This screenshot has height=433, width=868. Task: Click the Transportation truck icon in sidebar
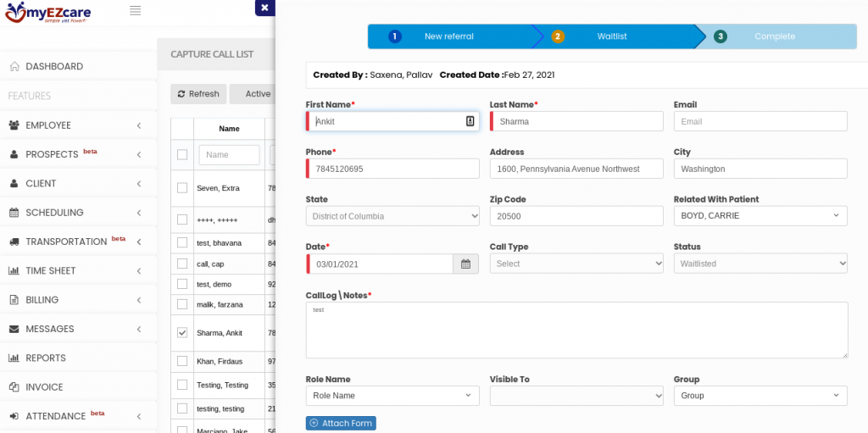[x=14, y=241]
